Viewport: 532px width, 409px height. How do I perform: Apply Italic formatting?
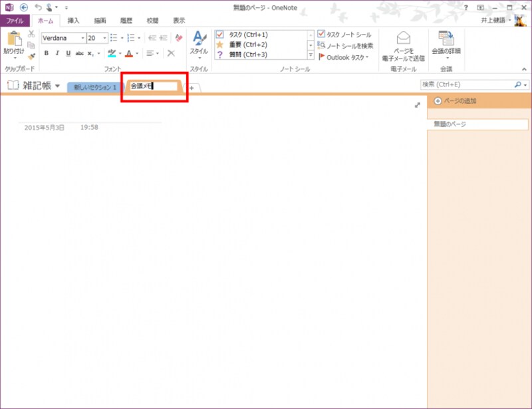pyautogui.click(x=57, y=53)
